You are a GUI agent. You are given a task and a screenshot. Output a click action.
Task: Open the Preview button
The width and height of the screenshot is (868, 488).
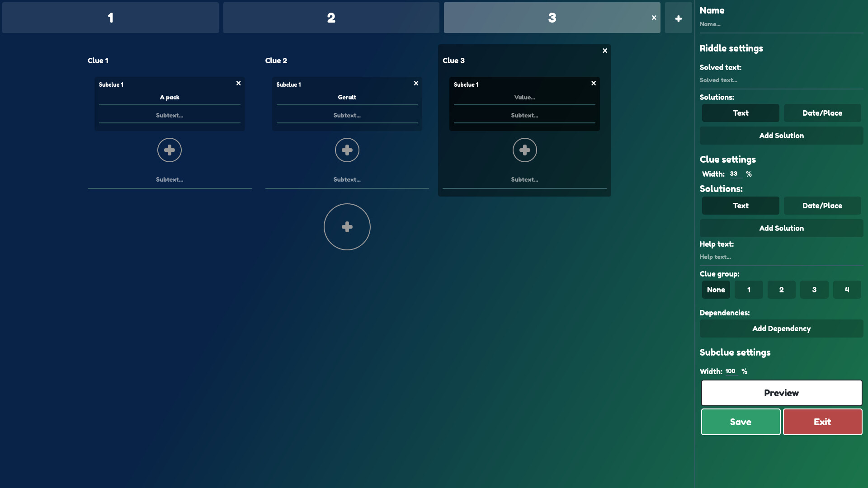(781, 393)
